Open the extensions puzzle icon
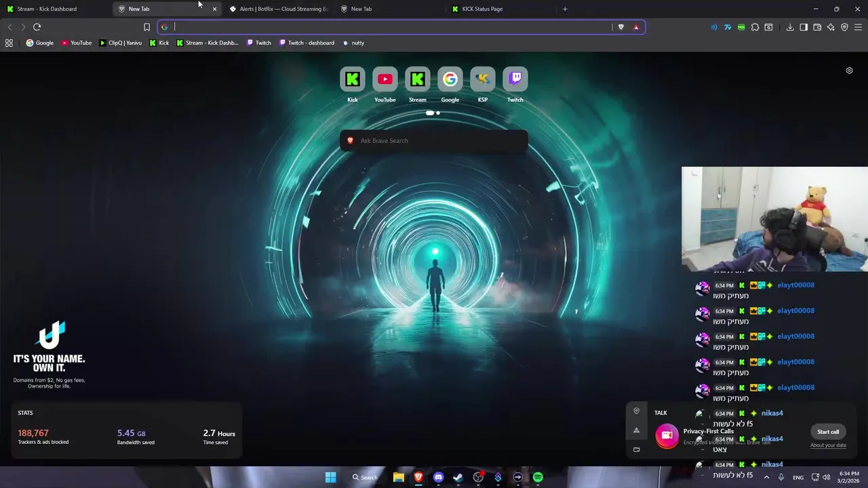The width and height of the screenshot is (868, 488). click(755, 27)
